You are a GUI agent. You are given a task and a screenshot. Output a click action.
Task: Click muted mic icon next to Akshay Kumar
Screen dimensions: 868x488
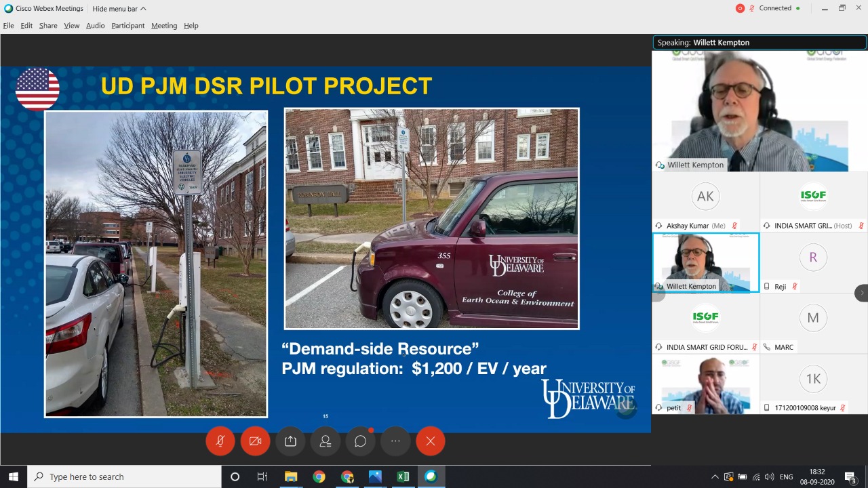(734, 226)
